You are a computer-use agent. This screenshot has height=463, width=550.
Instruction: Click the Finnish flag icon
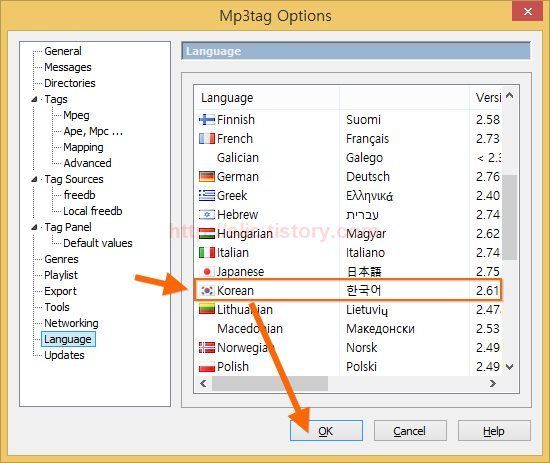(x=207, y=120)
